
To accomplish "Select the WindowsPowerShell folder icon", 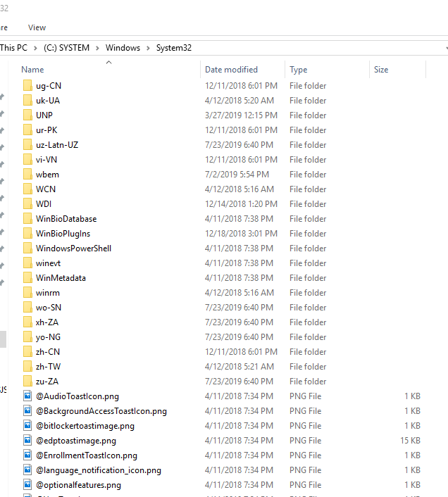I will click(x=27, y=249).
